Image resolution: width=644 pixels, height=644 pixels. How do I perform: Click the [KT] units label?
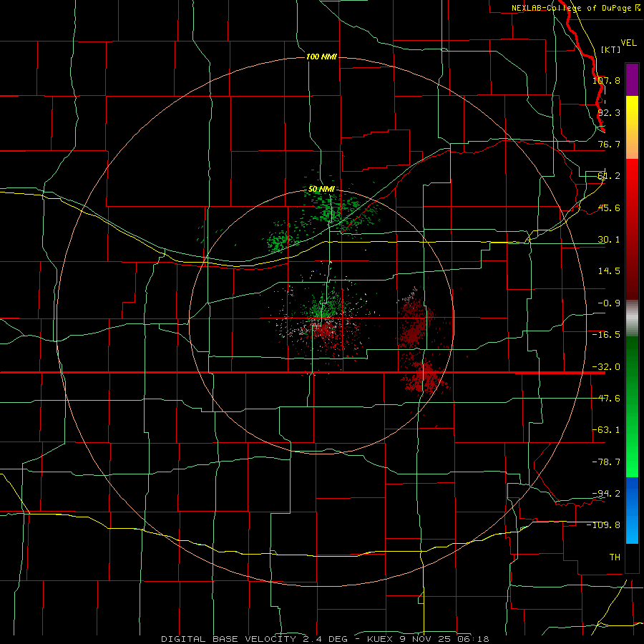[x=611, y=49]
